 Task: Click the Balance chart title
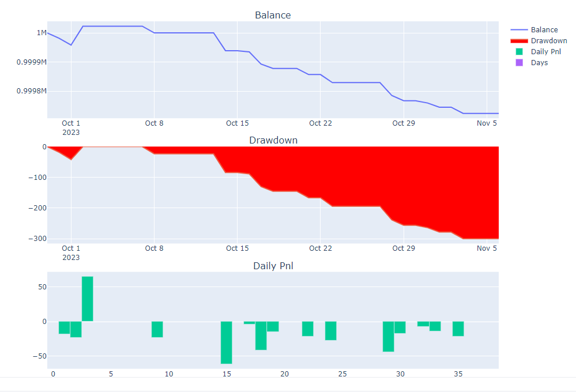(x=273, y=15)
